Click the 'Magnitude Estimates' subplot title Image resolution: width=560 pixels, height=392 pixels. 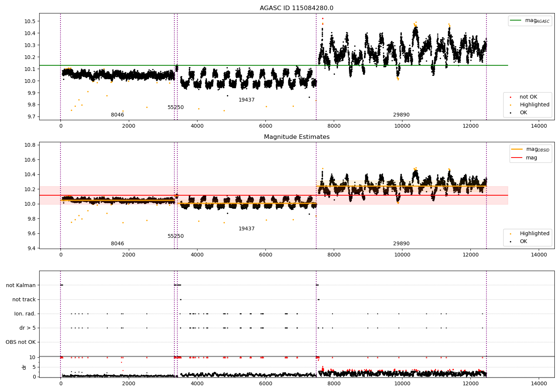(296, 137)
